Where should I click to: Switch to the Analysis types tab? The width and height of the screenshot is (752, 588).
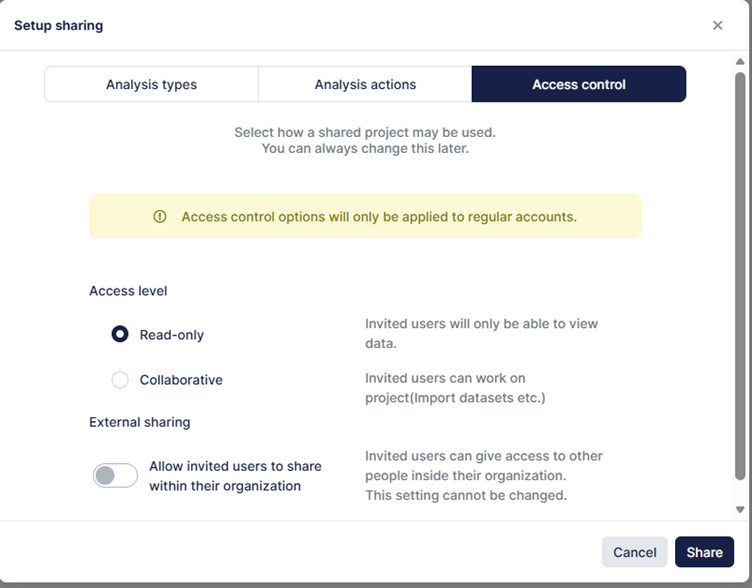coord(152,84)
